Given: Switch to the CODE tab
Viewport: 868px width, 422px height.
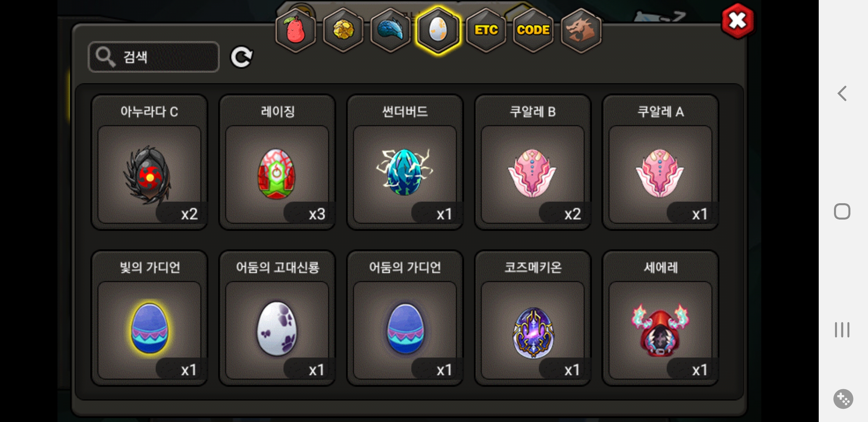Looking at the screenshot, I should coord(533,30).
